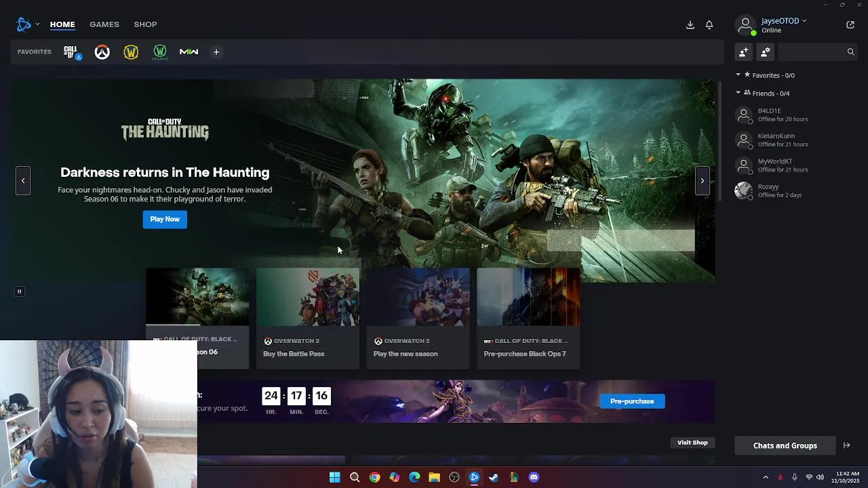Screen dimensions: 868x488
Task: Open the Play the new season card
Action: 418,318
